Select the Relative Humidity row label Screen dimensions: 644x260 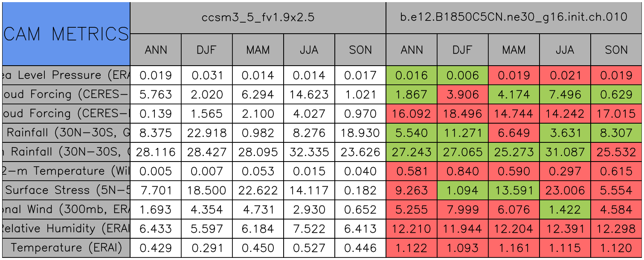[x=66, y=228]
